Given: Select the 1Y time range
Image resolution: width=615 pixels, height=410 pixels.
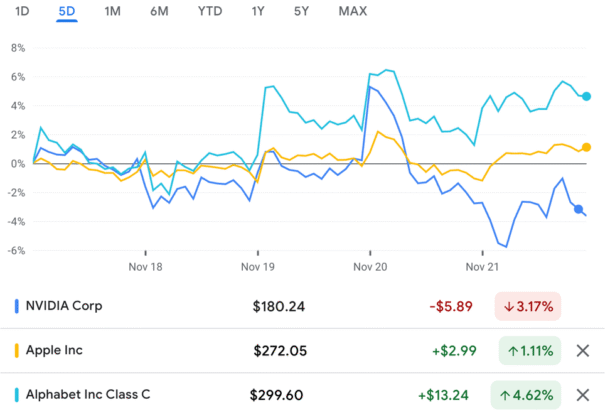Looking at the screenshot, I should (x=258, y=11).
